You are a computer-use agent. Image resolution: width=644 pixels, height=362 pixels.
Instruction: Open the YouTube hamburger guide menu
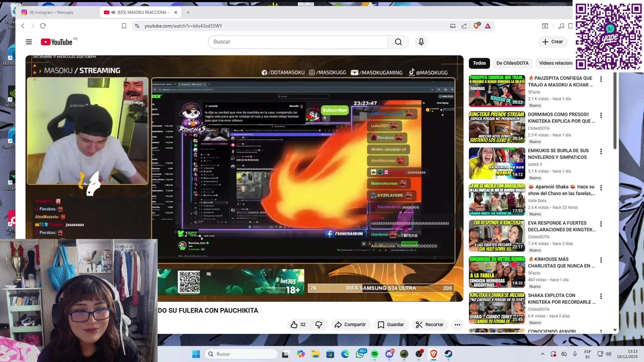29,42
